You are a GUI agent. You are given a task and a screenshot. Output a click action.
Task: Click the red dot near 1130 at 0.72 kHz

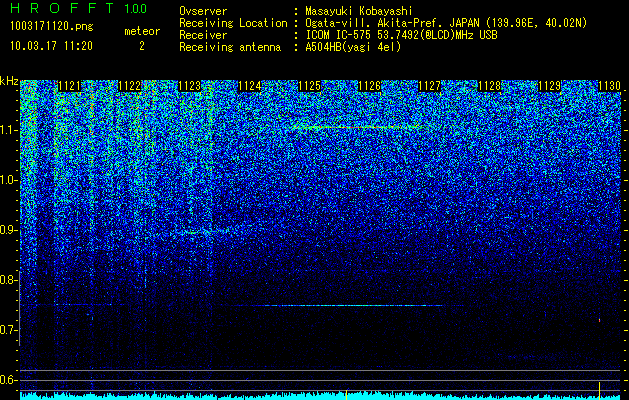pyautogui.click(x=599, y=320)
